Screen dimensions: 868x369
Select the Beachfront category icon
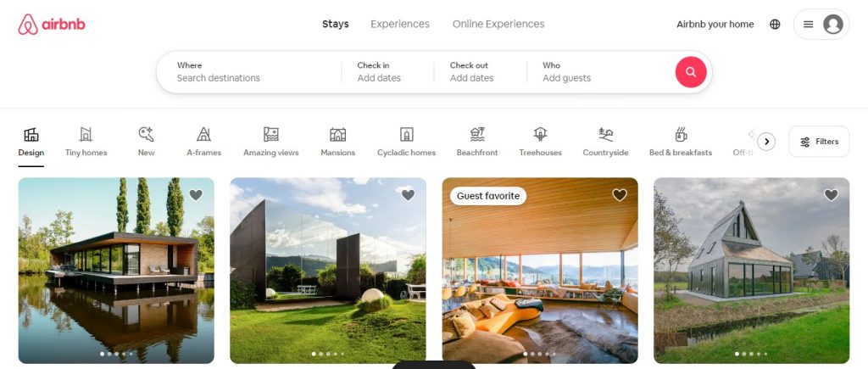477,135
